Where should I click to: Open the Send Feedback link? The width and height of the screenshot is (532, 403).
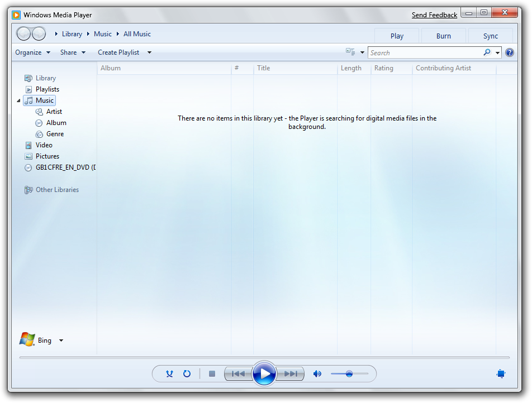click(x=434, y=15)
